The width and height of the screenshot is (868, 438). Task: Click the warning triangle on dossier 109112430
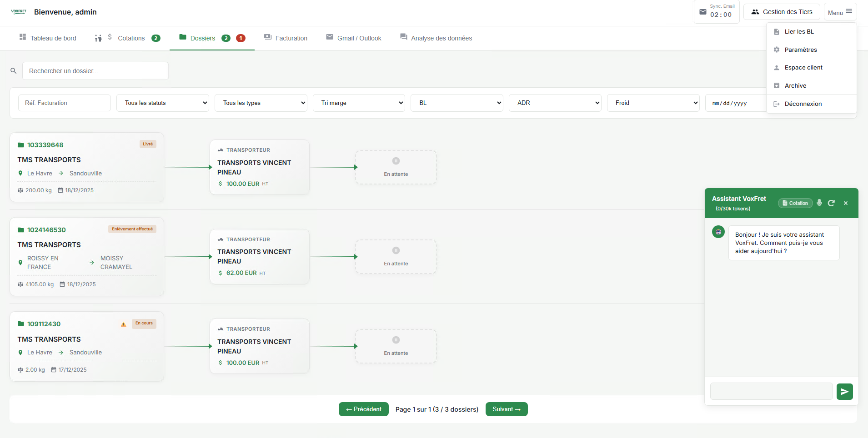123,324
